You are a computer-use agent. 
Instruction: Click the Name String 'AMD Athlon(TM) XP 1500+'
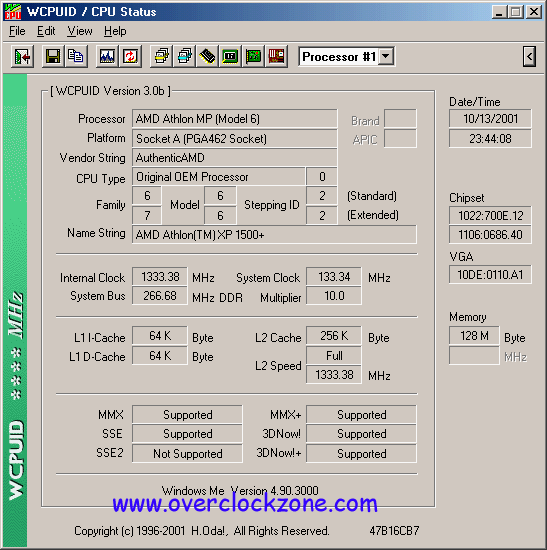click(x=274, y=234)
